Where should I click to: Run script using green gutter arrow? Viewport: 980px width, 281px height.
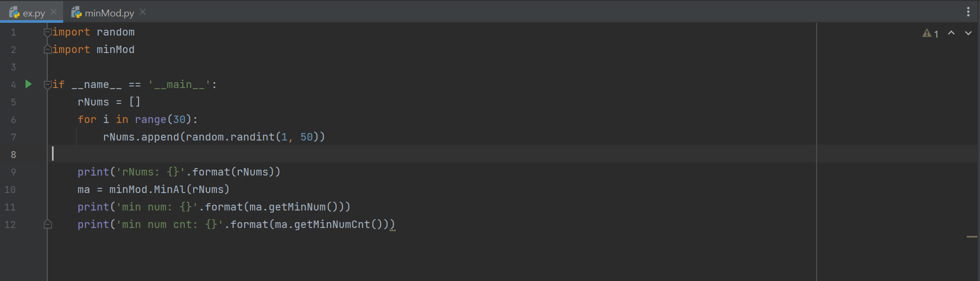29,84
